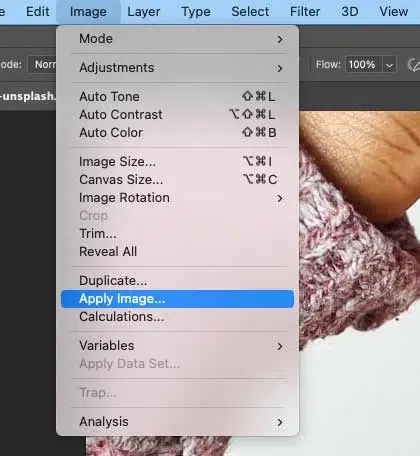The height and width of the screenshot is (456, 420).
Task: Open Calculations... dialog
Action: [178, 317]
